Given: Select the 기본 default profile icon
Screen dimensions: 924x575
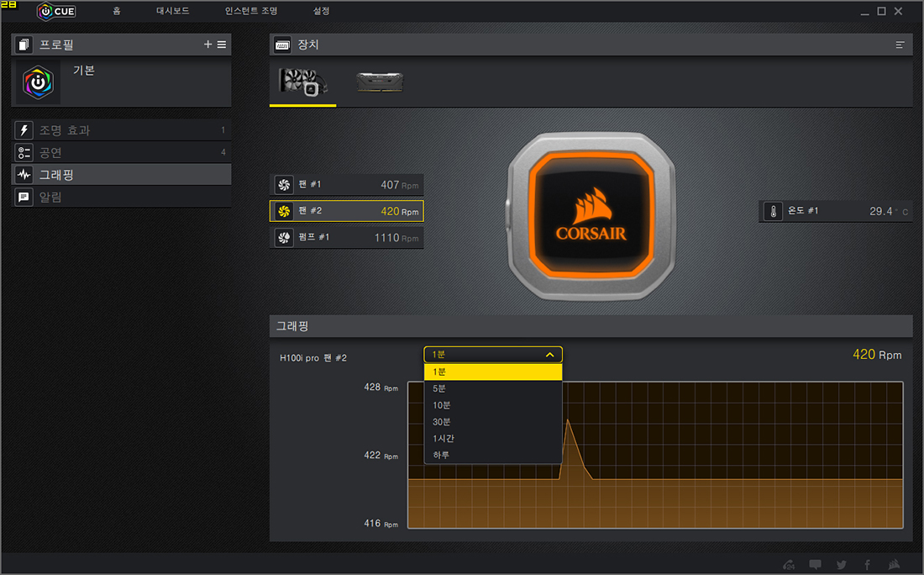Looking at the screenshot, I should coord(39,82).
